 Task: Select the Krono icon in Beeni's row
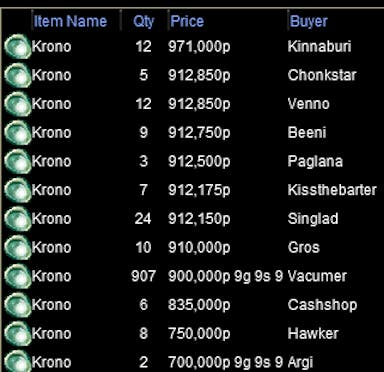point(18,133)
